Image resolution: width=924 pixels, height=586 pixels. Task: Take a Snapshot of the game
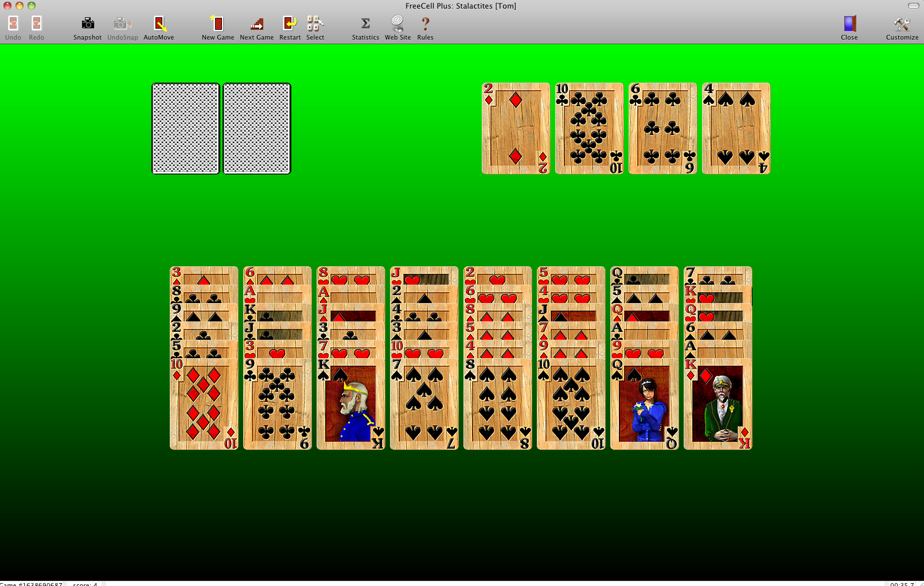click(x=87, y=24)
